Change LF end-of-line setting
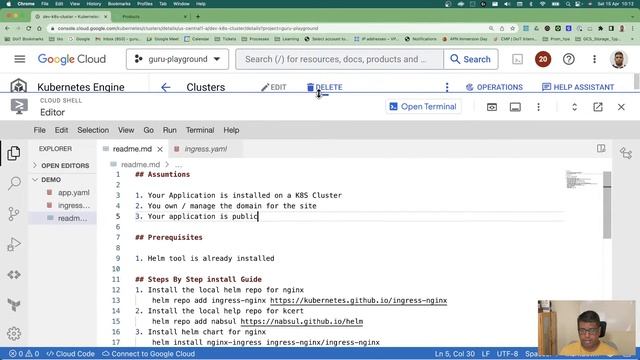 point(486,354)
